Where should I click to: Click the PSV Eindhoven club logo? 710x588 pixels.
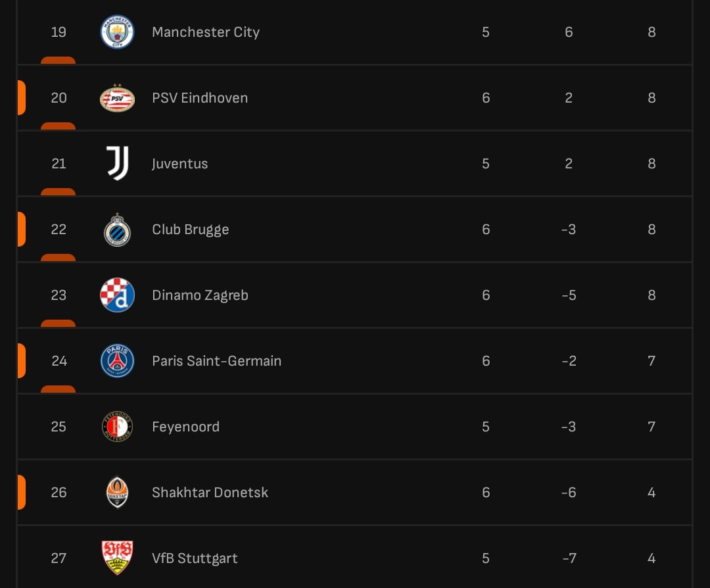click(117, 97)
